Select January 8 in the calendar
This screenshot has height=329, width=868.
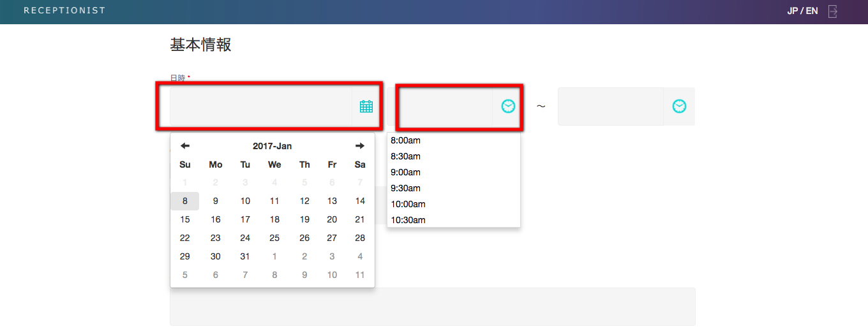point(185,201)
